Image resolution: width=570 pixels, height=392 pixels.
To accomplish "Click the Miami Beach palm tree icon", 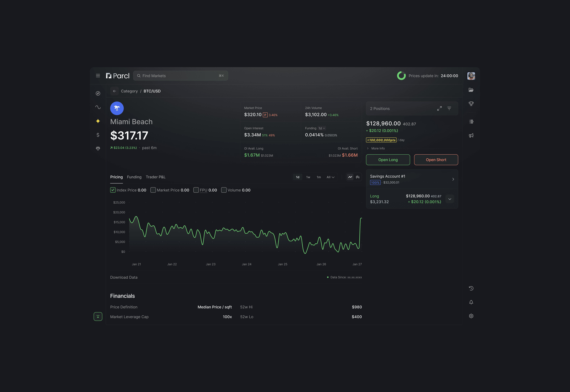I will (117, 108).
